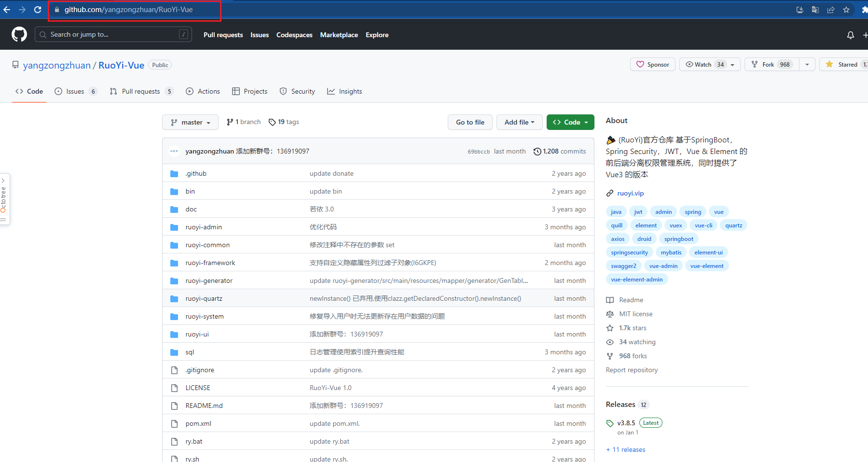
Task: Open the ruoyi-ui folder
Action: tap(197, 335)
